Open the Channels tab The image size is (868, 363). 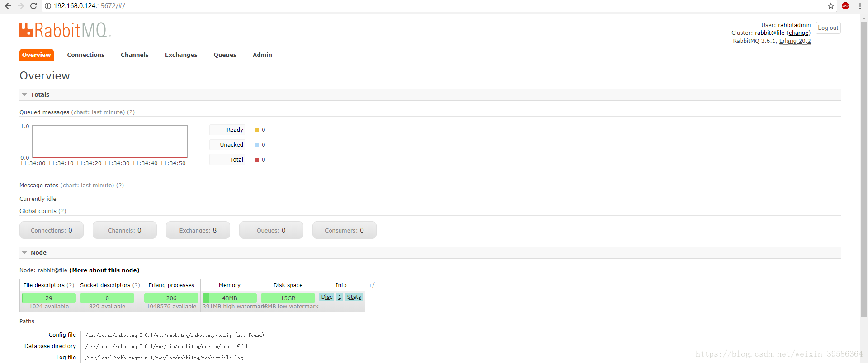[135, 55]
